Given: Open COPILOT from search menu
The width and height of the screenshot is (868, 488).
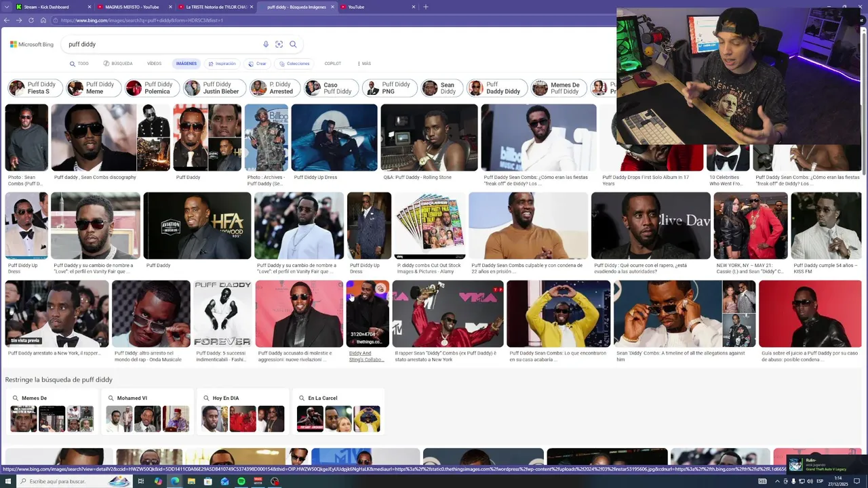Looking at the screenshot, I should tap(333, 64).
